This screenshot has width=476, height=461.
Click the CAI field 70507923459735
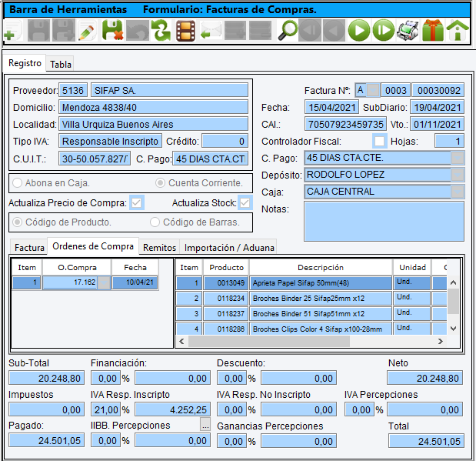pyautogui.click(x=346, y=124)
